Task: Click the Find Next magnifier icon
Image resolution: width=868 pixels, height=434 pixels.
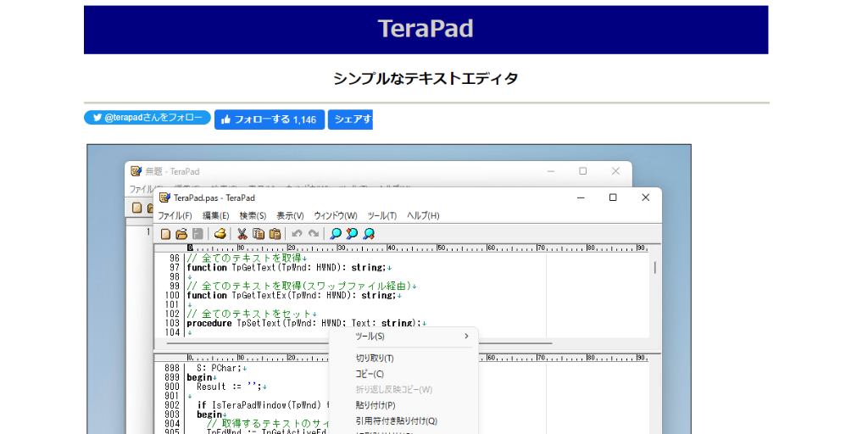Action: coord(368,234)
